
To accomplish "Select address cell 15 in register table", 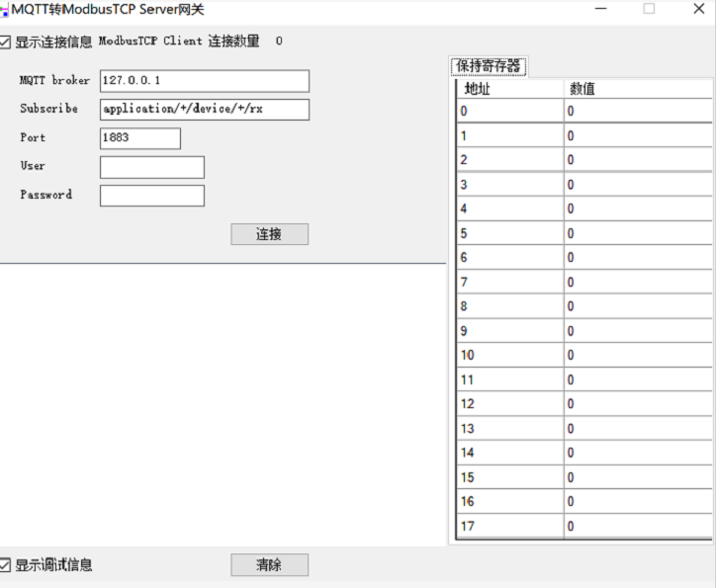I will point(510,477).
